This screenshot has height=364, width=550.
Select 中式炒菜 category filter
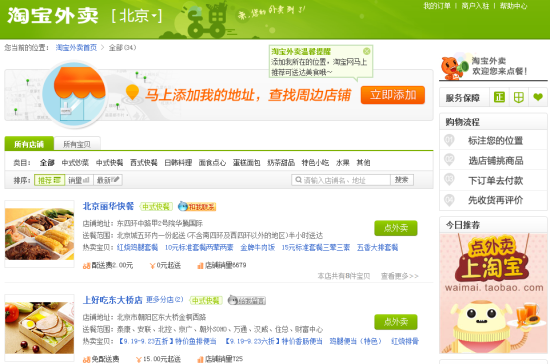[75, 163]
